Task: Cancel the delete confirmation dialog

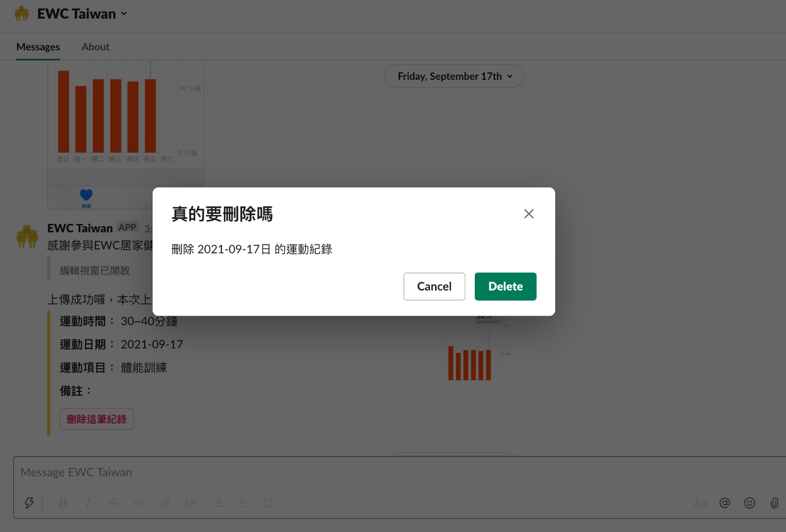Action: coord(435,286)
